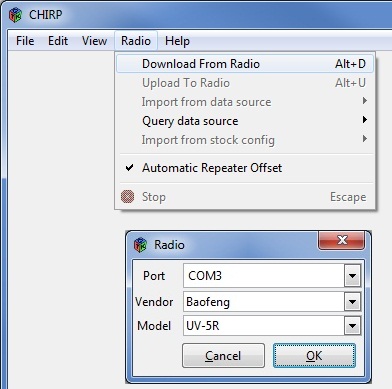Viewport: 392px width, 389px height.
Task: Choose Download From Radio
Action: [x=245, y=64]
